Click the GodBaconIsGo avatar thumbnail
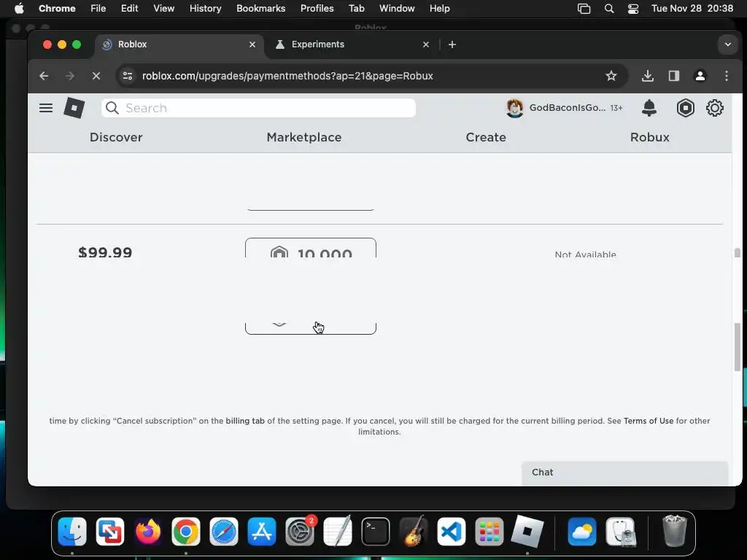The width and height of the screenshot is (747, 560). click(x=514, y=108)
